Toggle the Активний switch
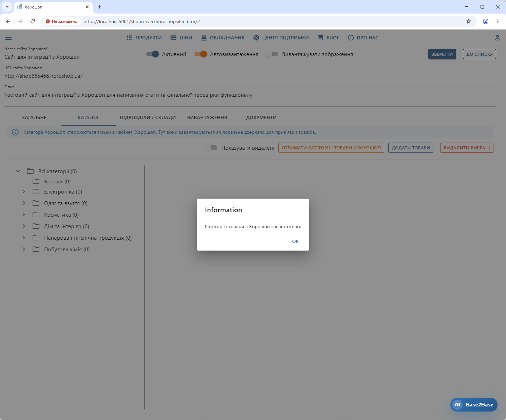506x420 pixels. tap(152, 54)
